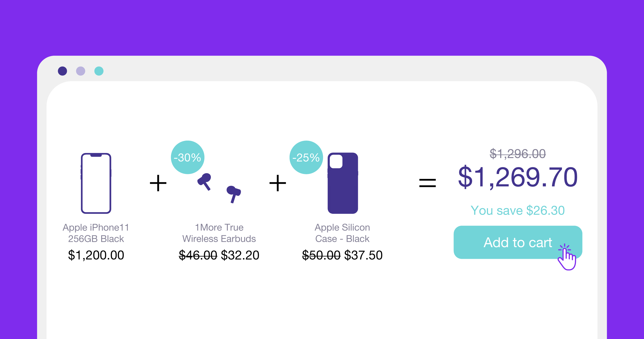Click the -30% discount badge
The image size is (644, 339).
click(x=187, y=158)
